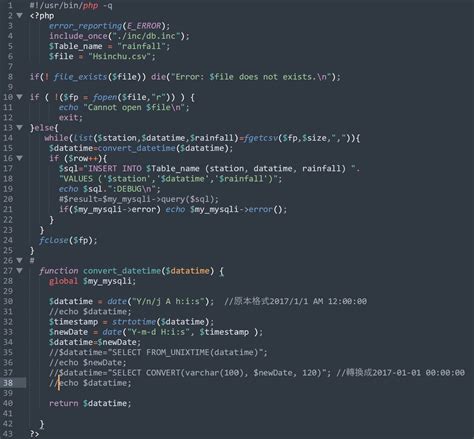
Task: Place cursor on error_reporting function call
Action: pos(86,26)
